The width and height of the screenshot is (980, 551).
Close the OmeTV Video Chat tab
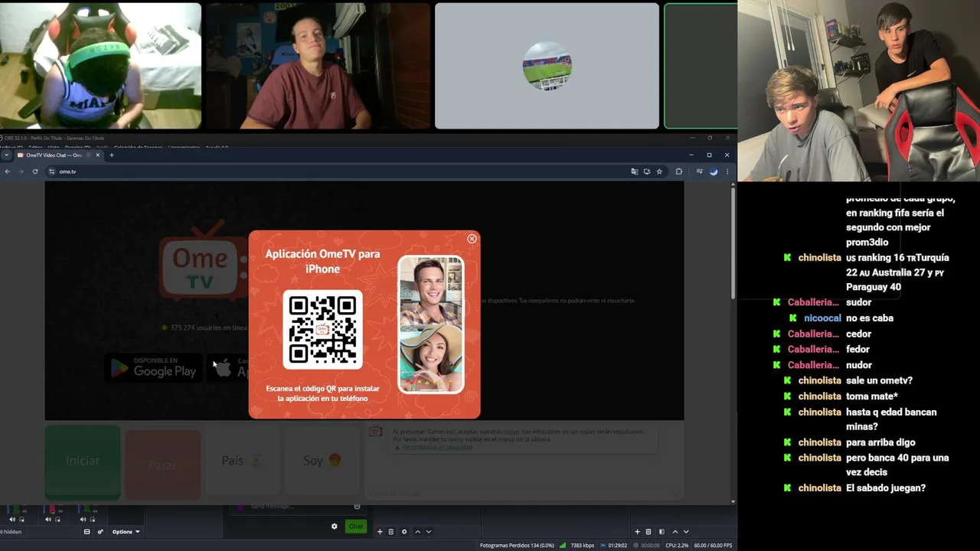[x=97, y=155]
